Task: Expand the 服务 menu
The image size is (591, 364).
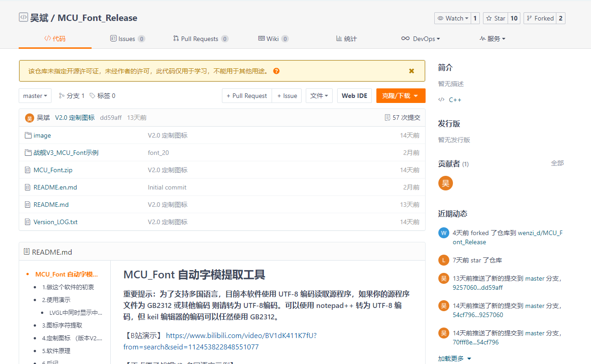Action: 493,39
